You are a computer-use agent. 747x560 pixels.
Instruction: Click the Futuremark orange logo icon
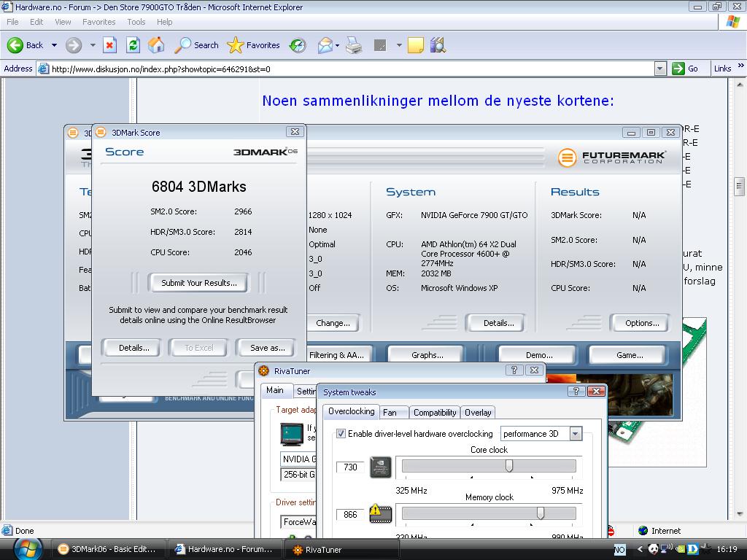[x=567, y=157]
